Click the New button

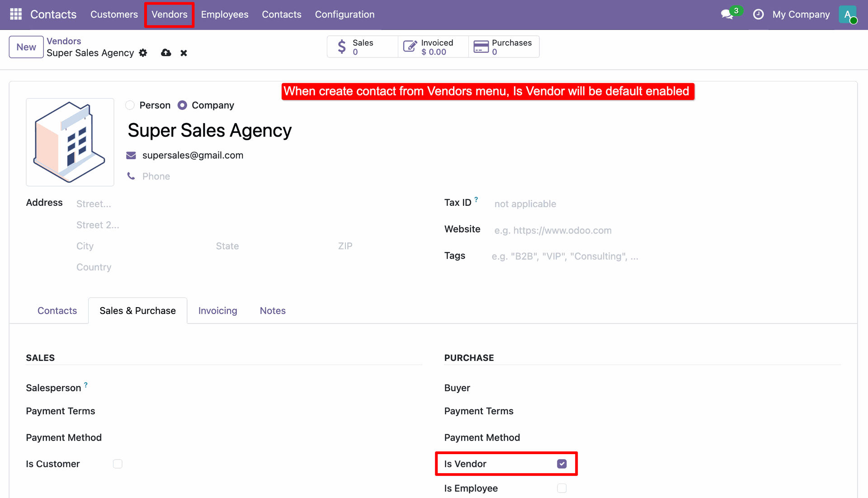point(26,47)
